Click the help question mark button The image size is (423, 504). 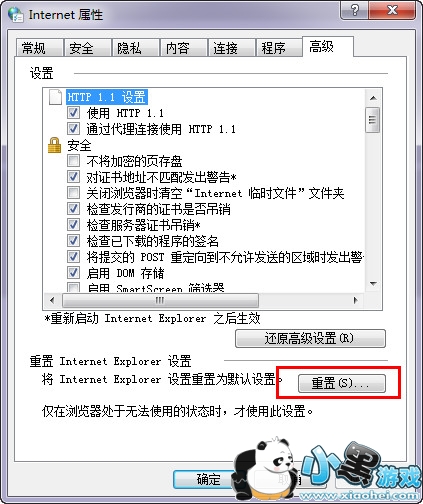pos(355,10)
